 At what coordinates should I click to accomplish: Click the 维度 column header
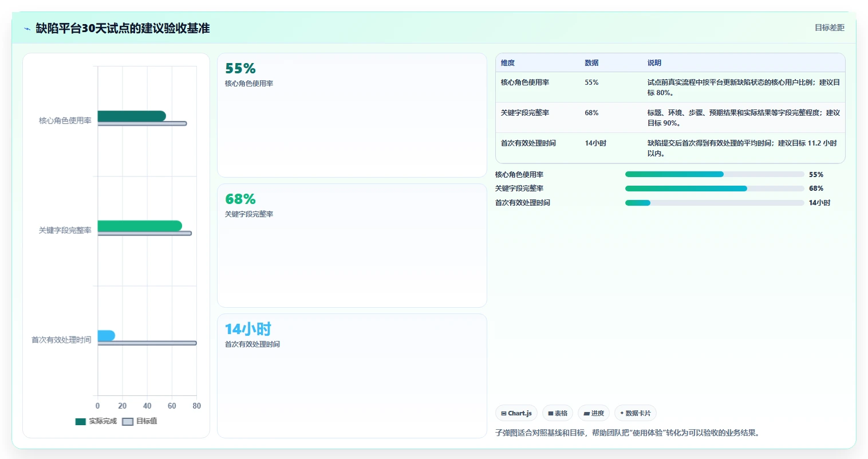(x=508, y=63)
